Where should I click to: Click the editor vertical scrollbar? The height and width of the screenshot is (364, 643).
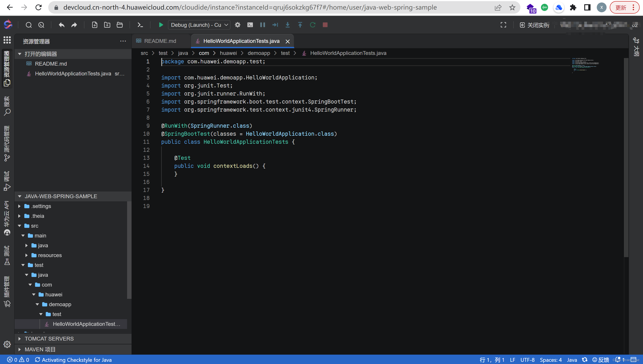[626, 158]
